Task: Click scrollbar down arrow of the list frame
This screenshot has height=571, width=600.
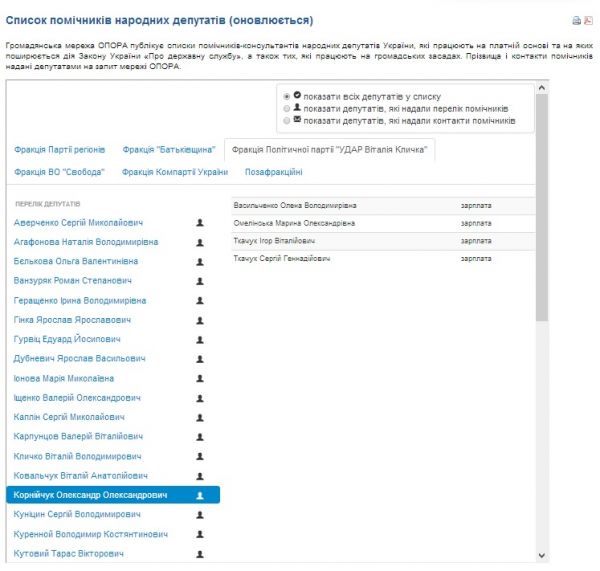Action: click(x=542, y=555)
